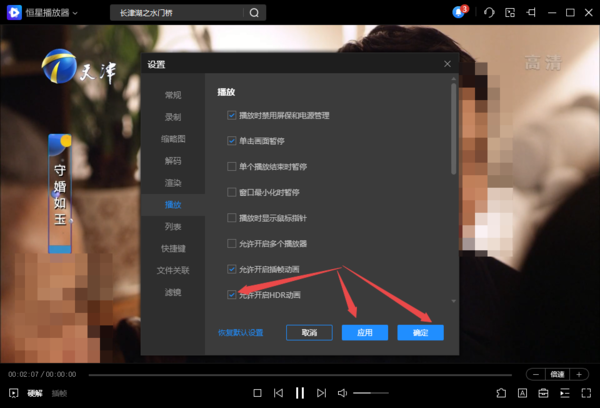Adjust the volume slider
The width and height of the screenshot is (600, 408).
[370, 393]
